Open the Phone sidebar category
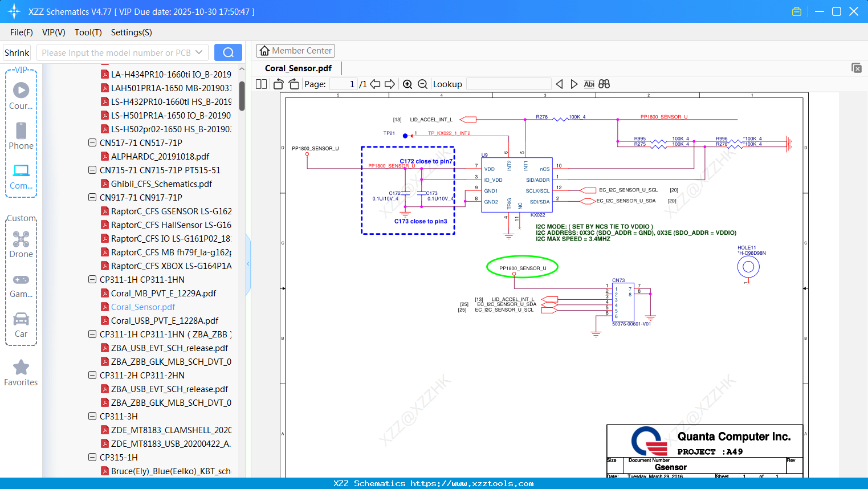Image resolution: width=868 pixels, height=489 pixels. coord(21,136)
